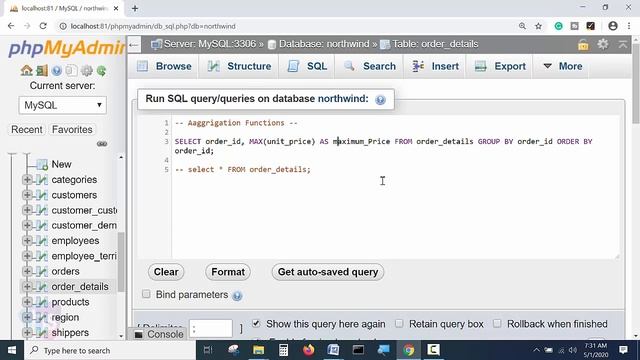
Task: Open navigation panel settings gear icon
Action: point(87,70)
